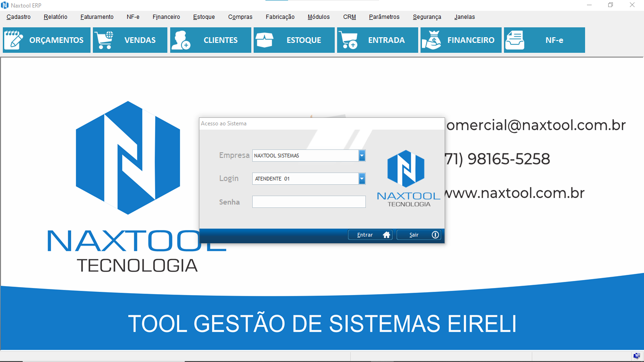Viewport: 644px width, 362px height.
Task: Click the Estoque box icon
Action: (264, 40)
